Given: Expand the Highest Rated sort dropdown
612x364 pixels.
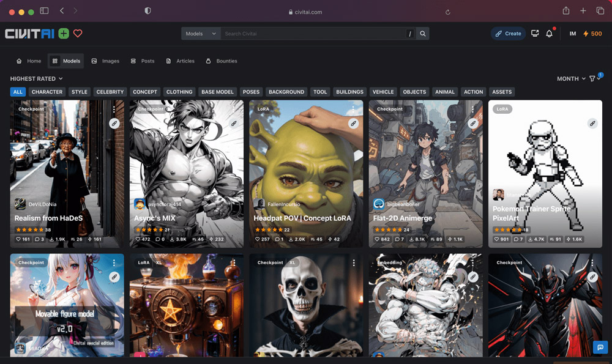Looking at the screenshot, I should pyautogui.click(x=36, y=78).
